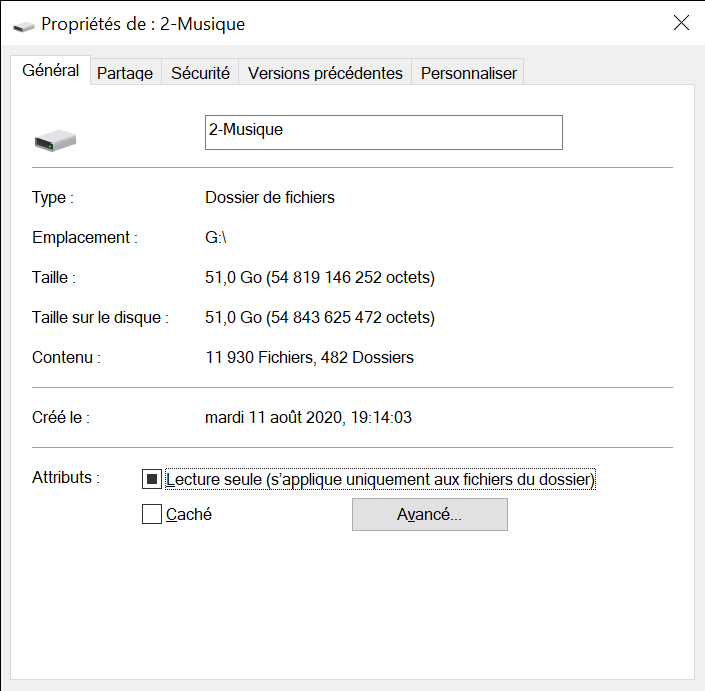Open the Personnaliser tab

(x=468, y=73)
